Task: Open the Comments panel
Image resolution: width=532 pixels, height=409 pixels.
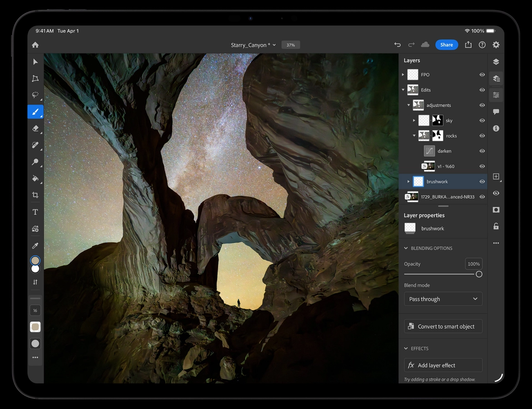Action: coord(496,112)
